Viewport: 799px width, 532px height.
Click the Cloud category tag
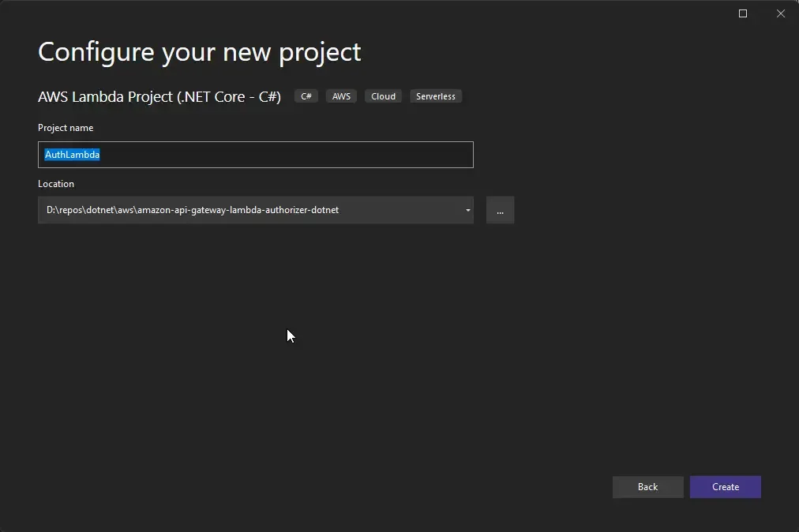pos(383,96)
